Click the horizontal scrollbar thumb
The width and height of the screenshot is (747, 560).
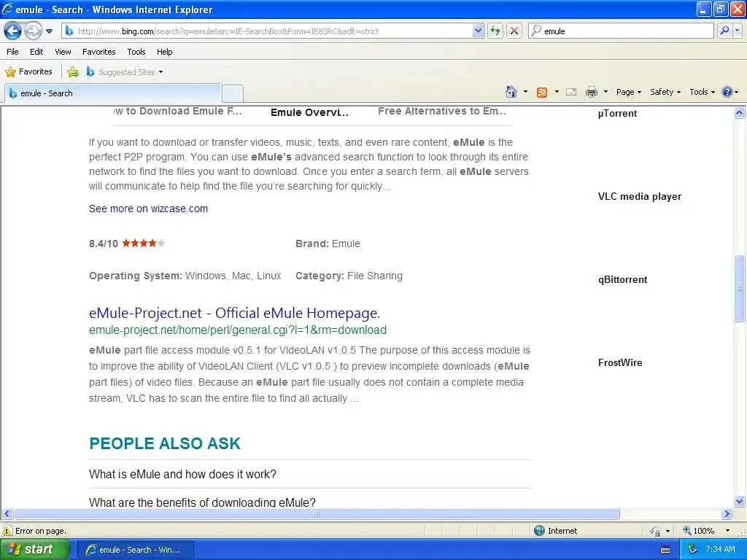pos(317,514)
